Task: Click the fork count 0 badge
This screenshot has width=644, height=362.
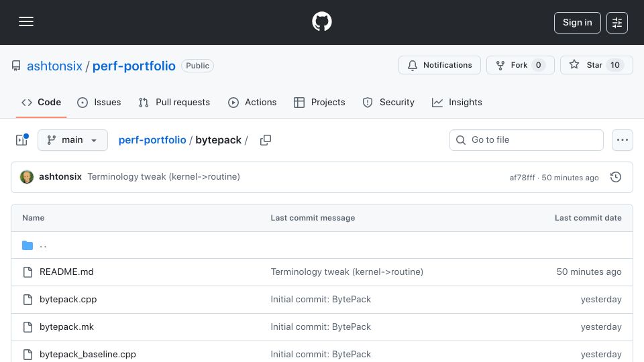Action: point(539,65)
